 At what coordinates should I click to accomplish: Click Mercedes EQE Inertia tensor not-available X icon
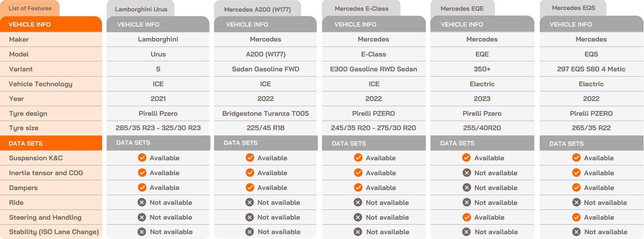(467, 173)
